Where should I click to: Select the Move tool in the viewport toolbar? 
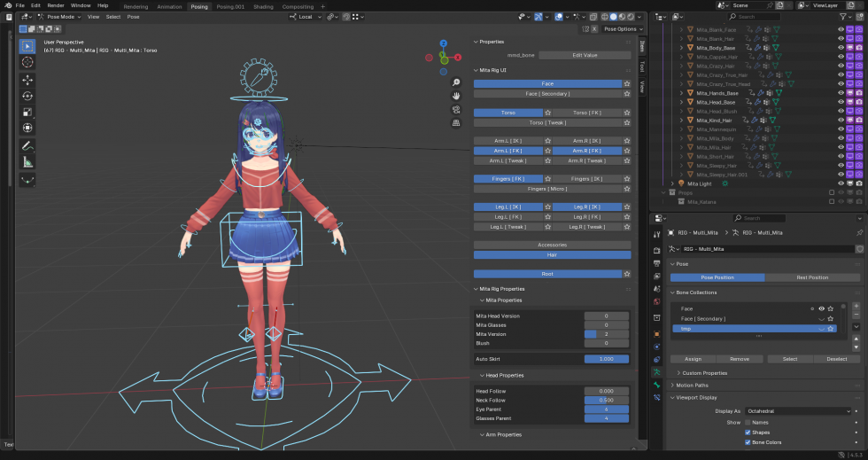(x=27, y=80)
